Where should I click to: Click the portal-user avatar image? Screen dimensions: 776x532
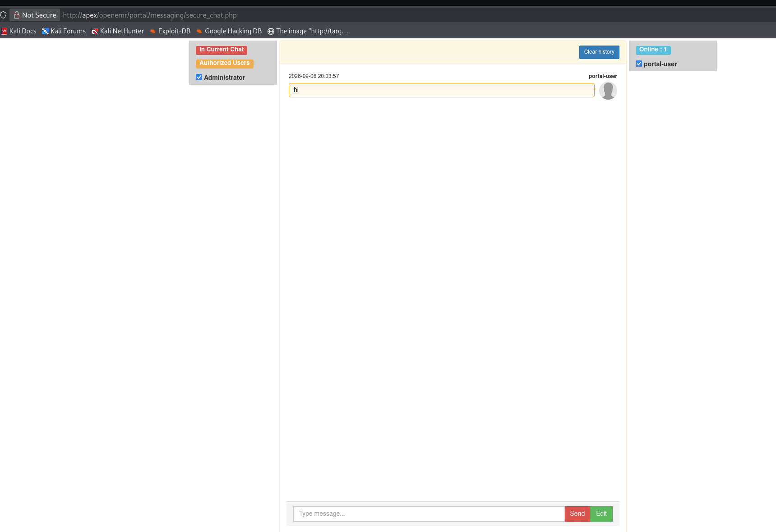[x=608, y=91]
